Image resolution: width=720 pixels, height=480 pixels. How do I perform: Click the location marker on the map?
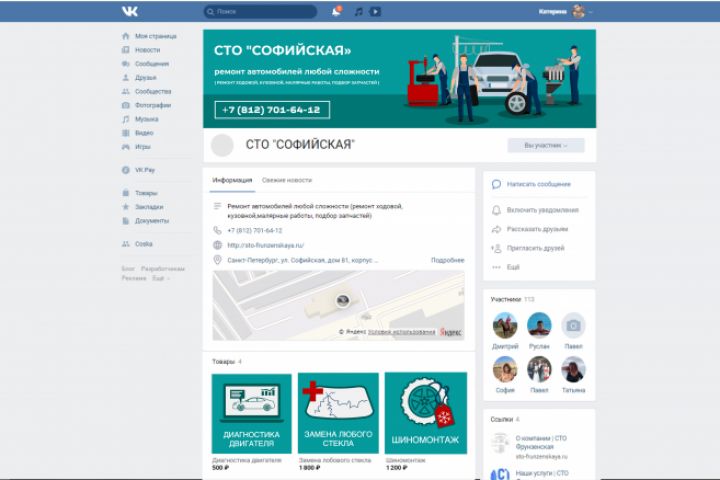click(343, 300)
